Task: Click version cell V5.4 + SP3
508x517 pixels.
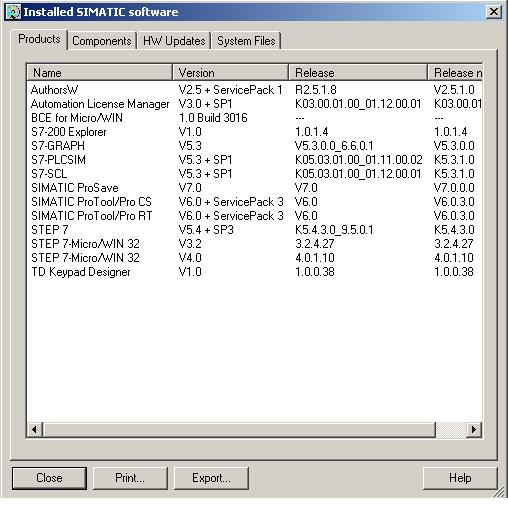Action: (206, 230)
